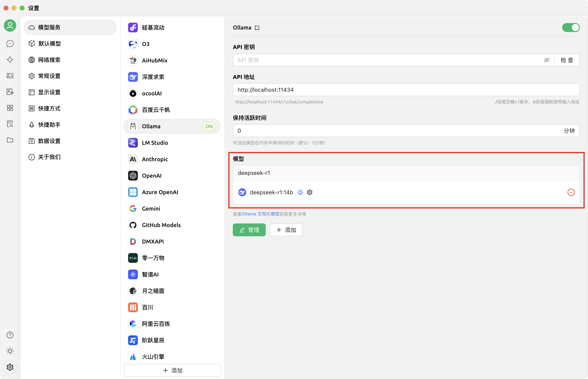Open 关于我们 settings section

70,157
